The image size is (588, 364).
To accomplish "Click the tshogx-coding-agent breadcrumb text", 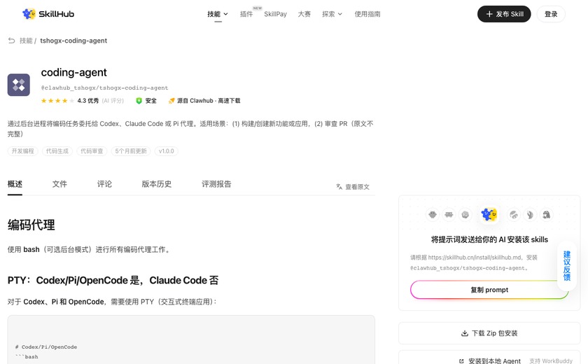I will 73,41.
